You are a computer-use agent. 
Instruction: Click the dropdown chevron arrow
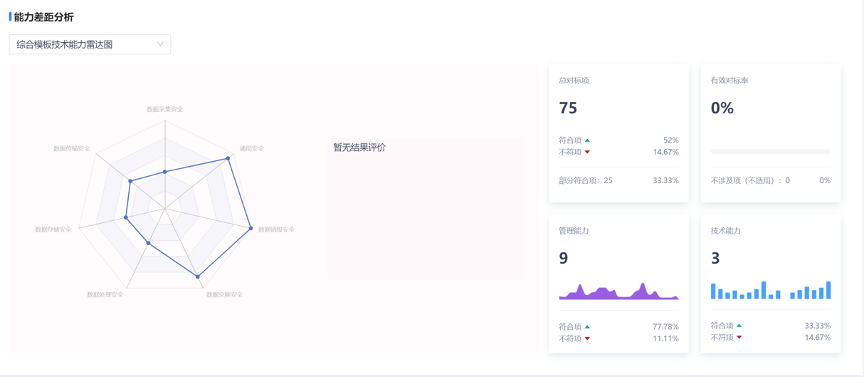[x=160, y=45]
